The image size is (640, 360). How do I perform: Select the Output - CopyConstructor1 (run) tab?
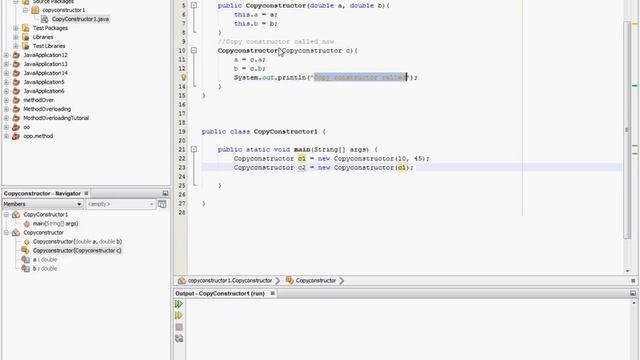coord(220,293)
